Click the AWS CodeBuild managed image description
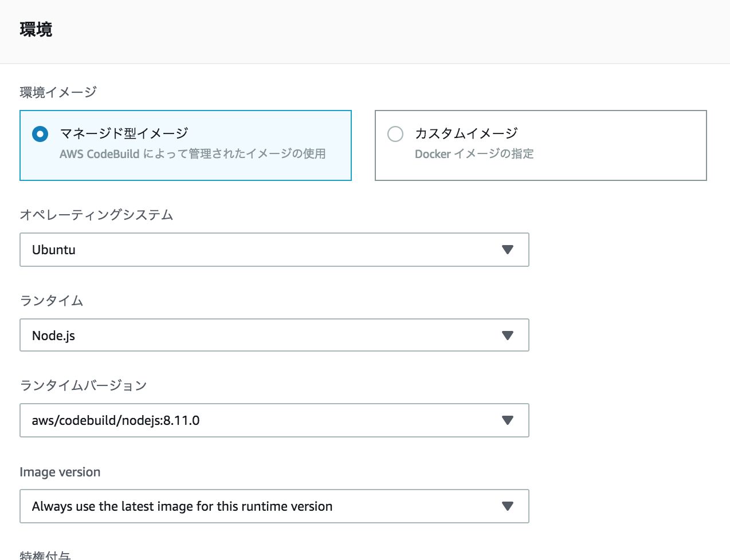This screenshot has width=730, height=560. [x=193, y=154]
